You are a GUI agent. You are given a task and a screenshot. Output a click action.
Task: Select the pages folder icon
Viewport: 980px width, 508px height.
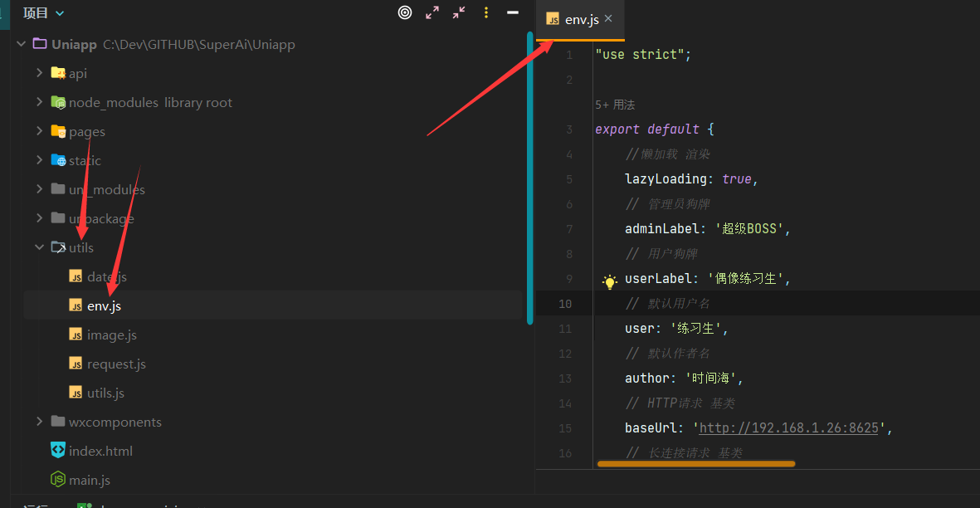pos(58,131)
